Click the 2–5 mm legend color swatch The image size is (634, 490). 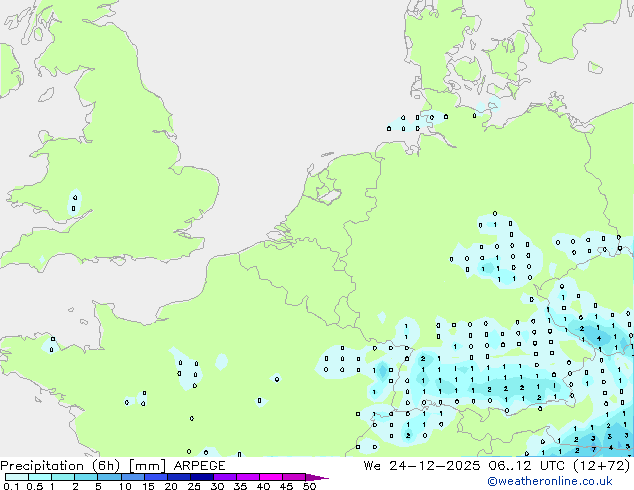coord(86,477)
